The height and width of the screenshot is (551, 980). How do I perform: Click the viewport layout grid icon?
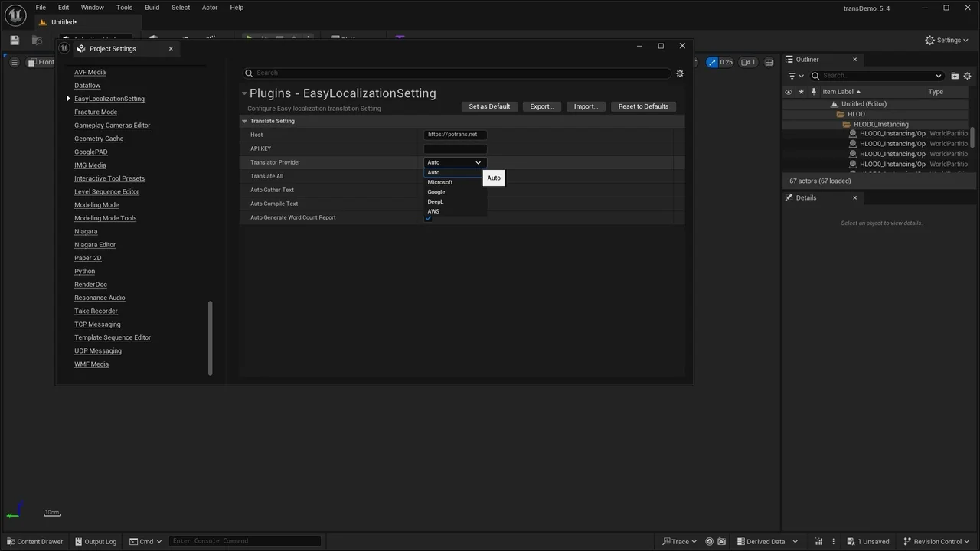(x=769, y=63)
